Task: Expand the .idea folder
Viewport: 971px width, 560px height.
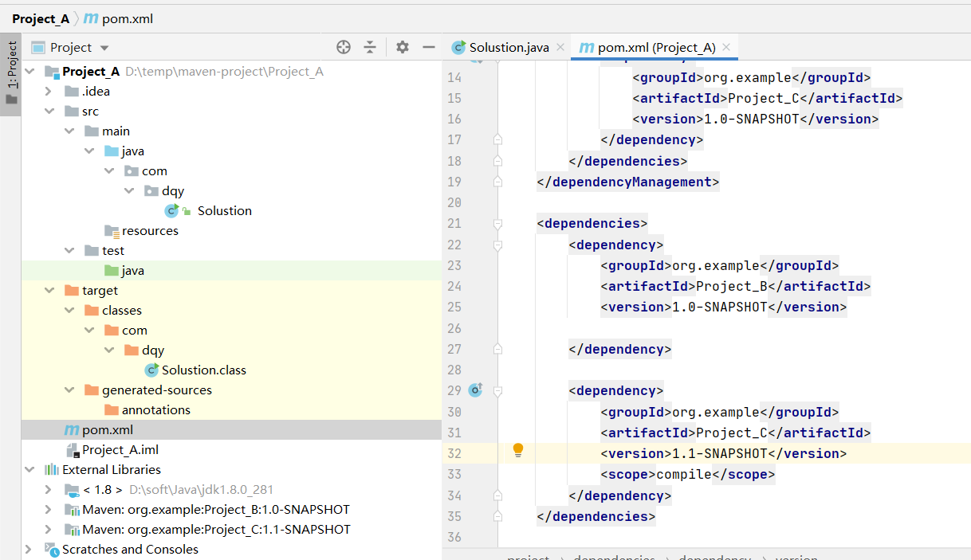Action: (x=49, y=91)
